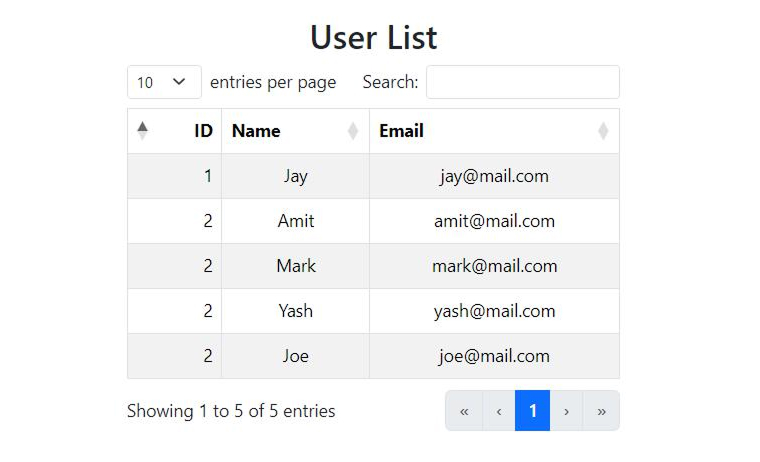Sort table by Name column header

pos(256,131)
